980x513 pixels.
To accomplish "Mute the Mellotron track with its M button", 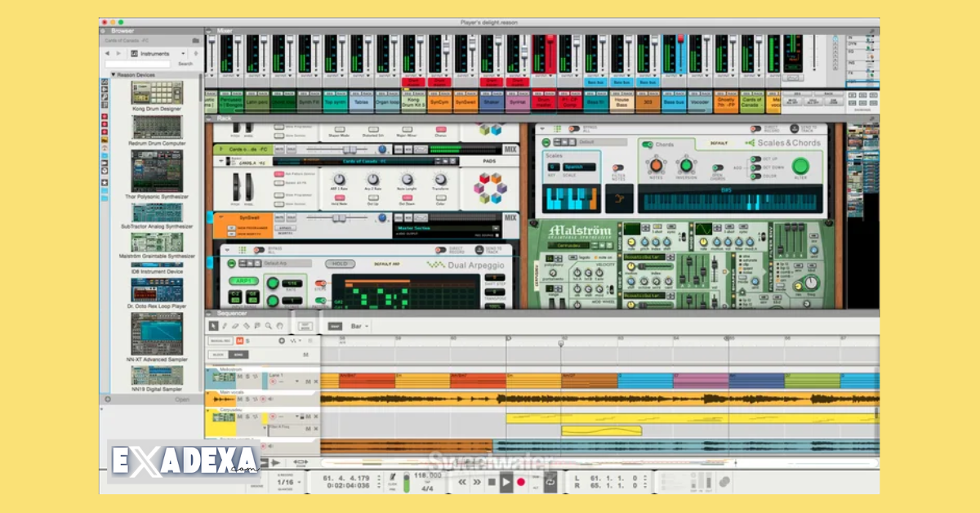I will point(239,376).
